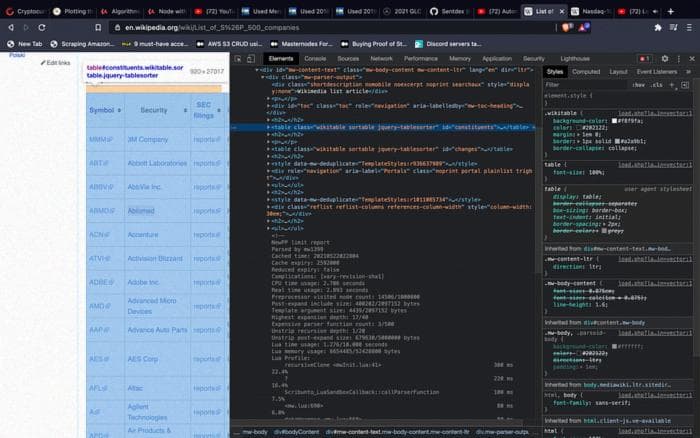
Task: Sort table by Security column header
Action: coord(157,110)
